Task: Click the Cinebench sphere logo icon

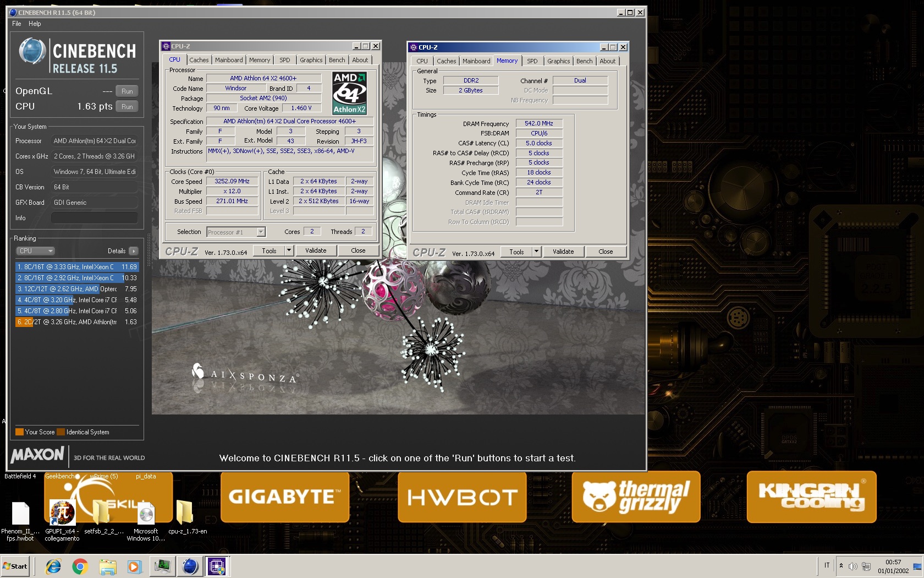Action: 32,52
